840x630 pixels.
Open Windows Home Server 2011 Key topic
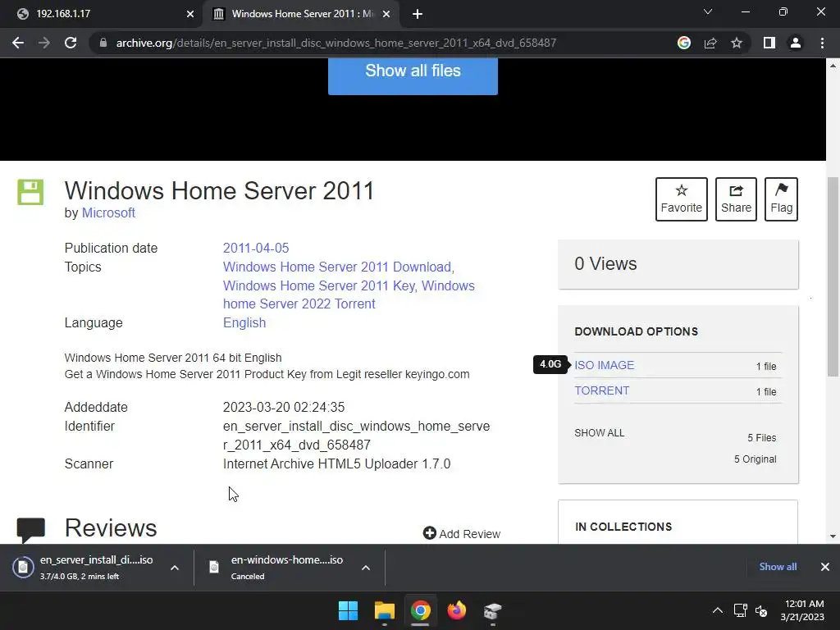pyautogui.click(x=318, y=285)
